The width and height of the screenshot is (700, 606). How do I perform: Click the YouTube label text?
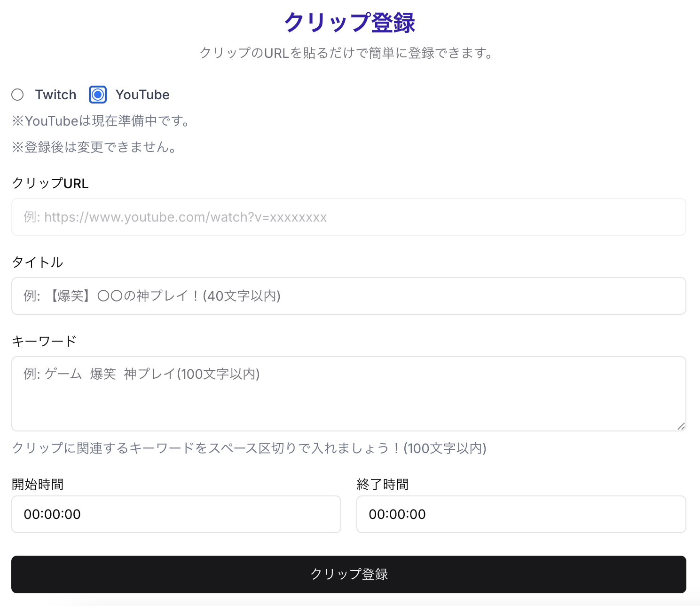142,95
